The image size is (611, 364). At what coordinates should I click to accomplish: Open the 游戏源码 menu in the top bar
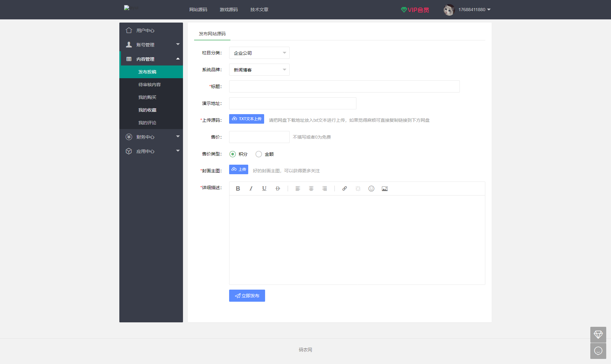click(228, 10)
